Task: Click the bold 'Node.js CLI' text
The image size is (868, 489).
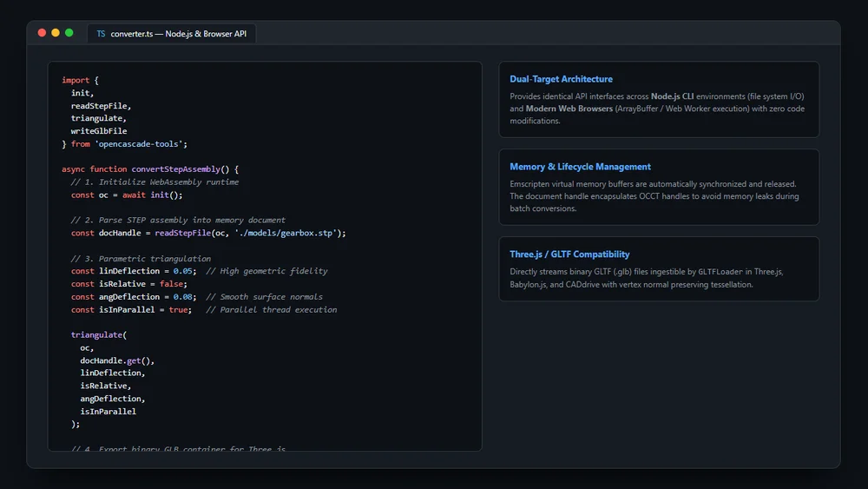Action: [x=672, y=96]
